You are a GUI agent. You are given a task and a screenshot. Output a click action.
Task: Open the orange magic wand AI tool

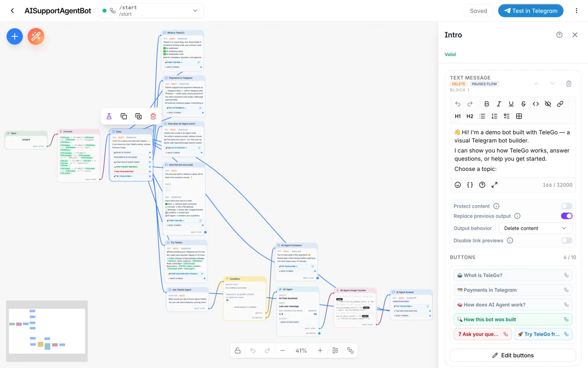click(x=36, y=36)
